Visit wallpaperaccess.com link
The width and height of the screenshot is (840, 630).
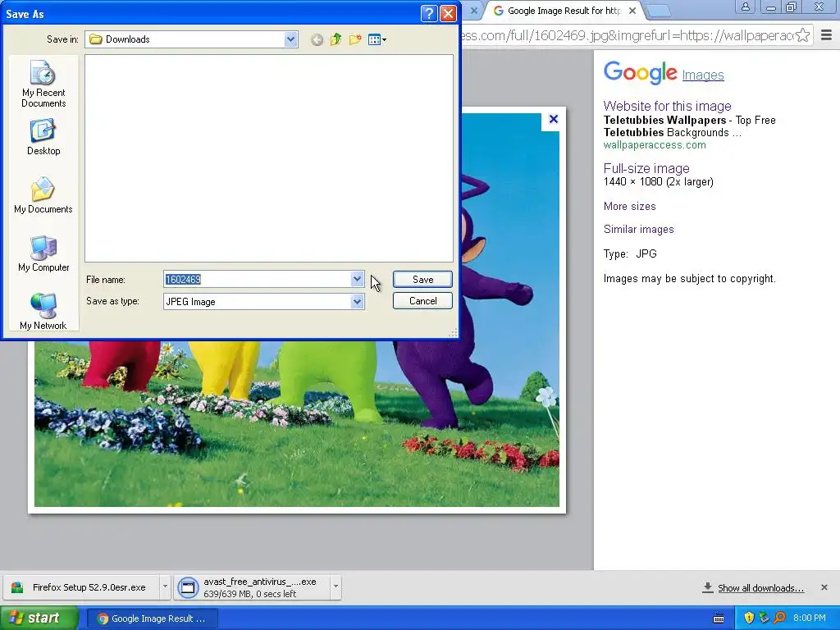click(655, 144)
